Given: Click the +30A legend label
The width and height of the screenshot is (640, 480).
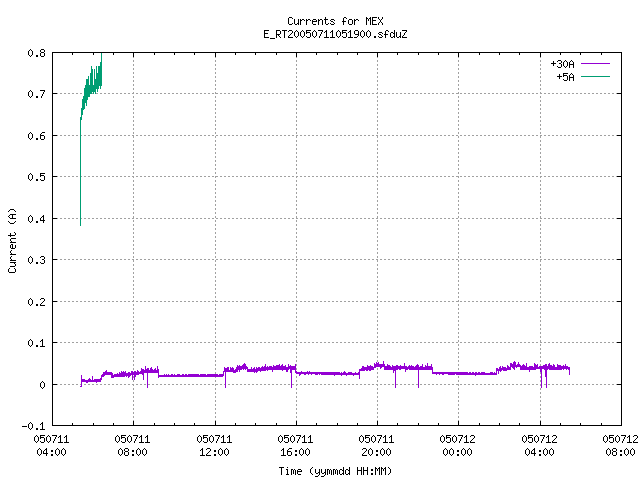Looking at the screenshot, I should (x=562, y=64).
